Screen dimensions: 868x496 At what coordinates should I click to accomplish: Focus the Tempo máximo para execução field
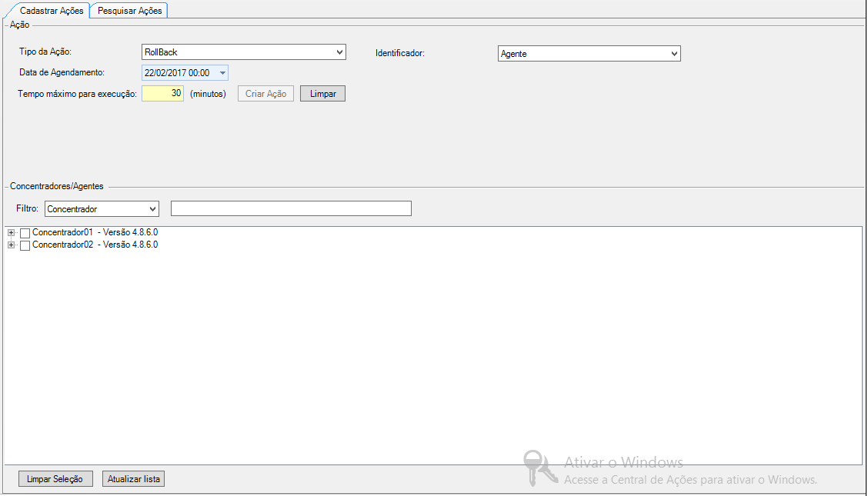pos(163,94)
